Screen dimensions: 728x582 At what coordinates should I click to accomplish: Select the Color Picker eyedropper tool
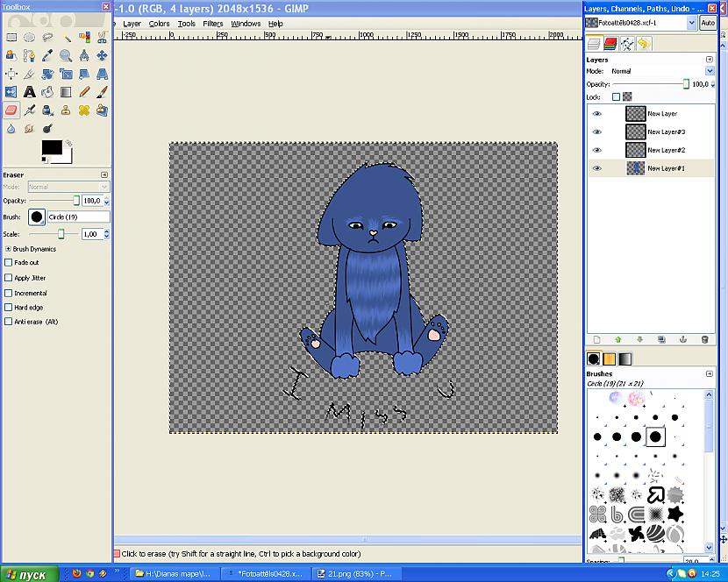(x=47, y=56)
